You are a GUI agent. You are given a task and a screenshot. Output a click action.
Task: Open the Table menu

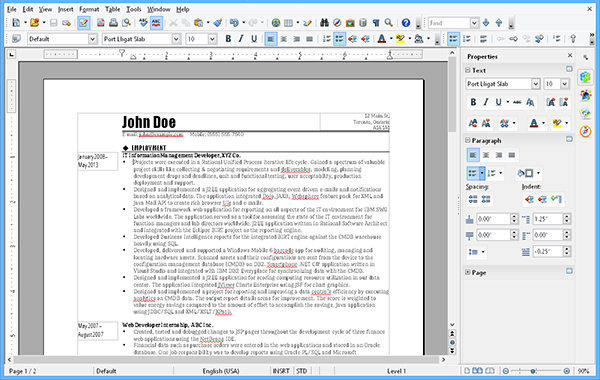click(x=112, y=9)
